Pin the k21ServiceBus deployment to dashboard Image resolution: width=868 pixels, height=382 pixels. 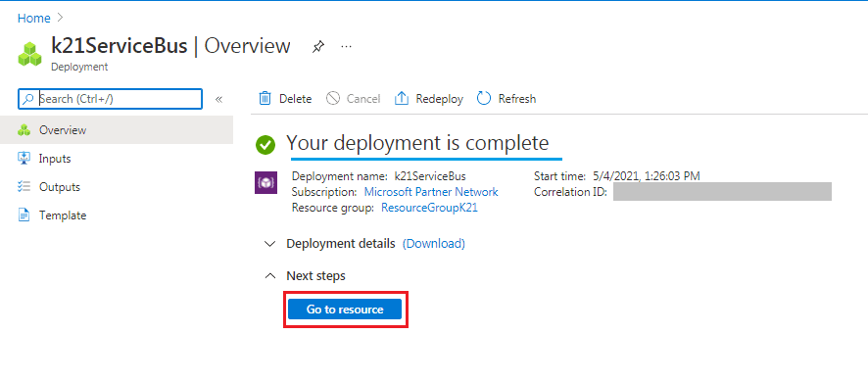tap(317, 46)
